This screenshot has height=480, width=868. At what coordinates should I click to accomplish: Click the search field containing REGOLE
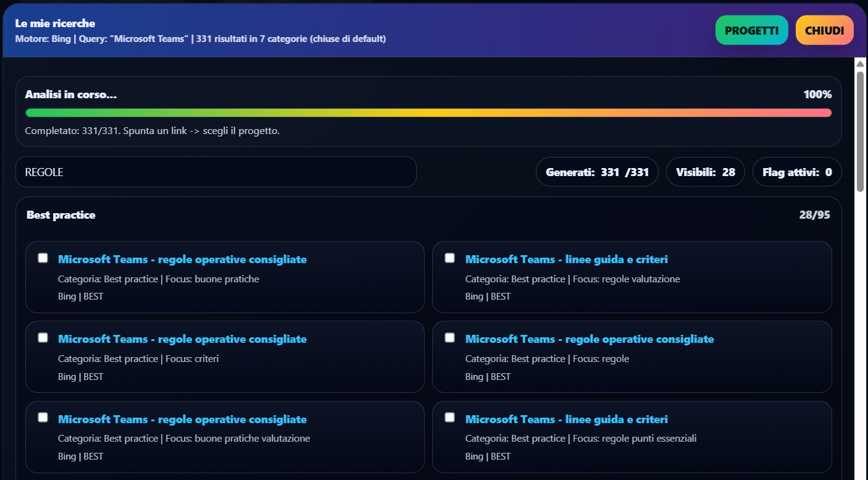coord(216,172)
